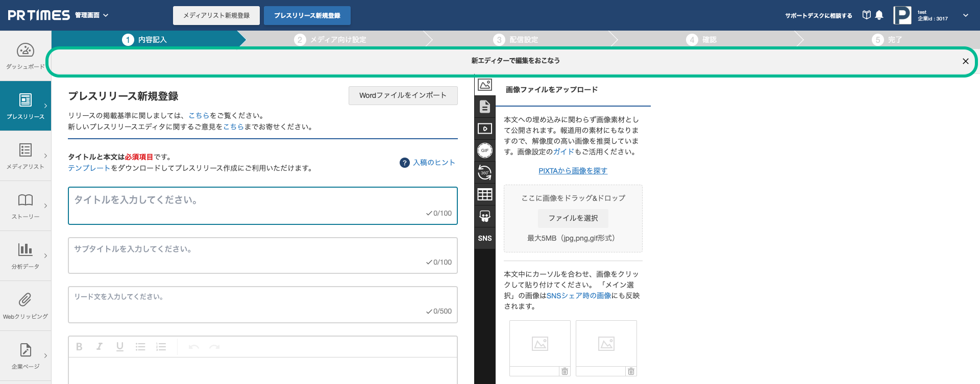This screenshot has height=384, width=980.
Task: Open the プレスリリース sidebar section
Action: click(25, 106)
